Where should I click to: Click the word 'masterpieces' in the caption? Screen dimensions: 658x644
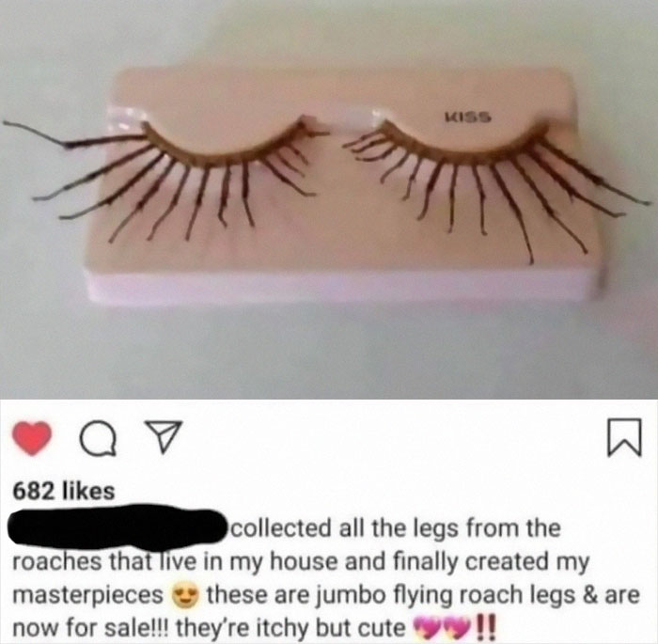88,596
